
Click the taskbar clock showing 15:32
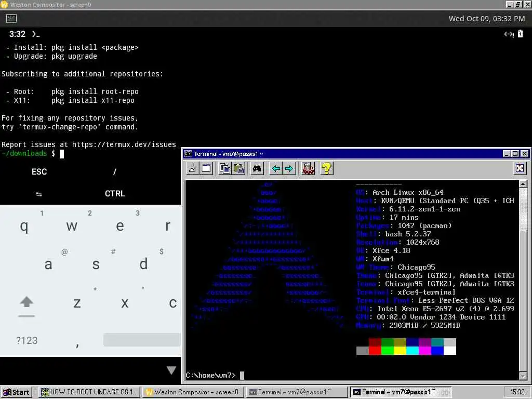(x=517, y=392)
